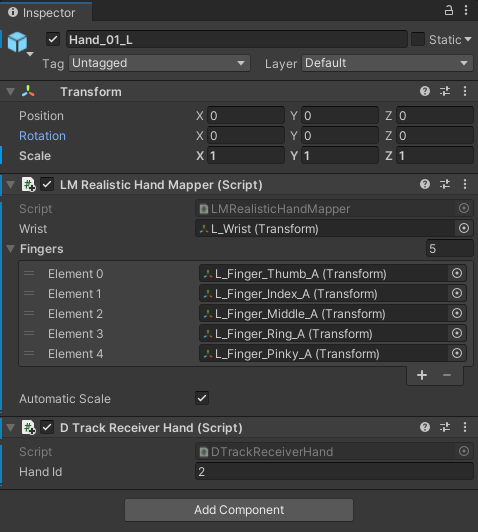Click the Element 3 label
This screenshot has height=532, width=478.
(x=76, y=334)
